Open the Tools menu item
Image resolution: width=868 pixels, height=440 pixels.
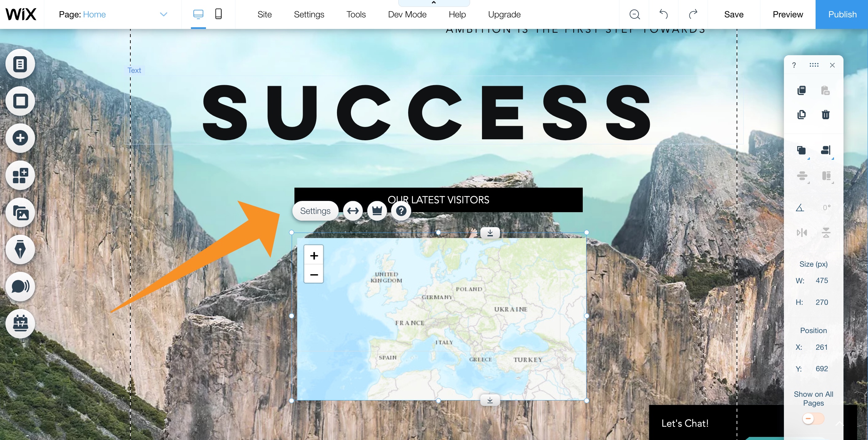(x=356, y=14)
